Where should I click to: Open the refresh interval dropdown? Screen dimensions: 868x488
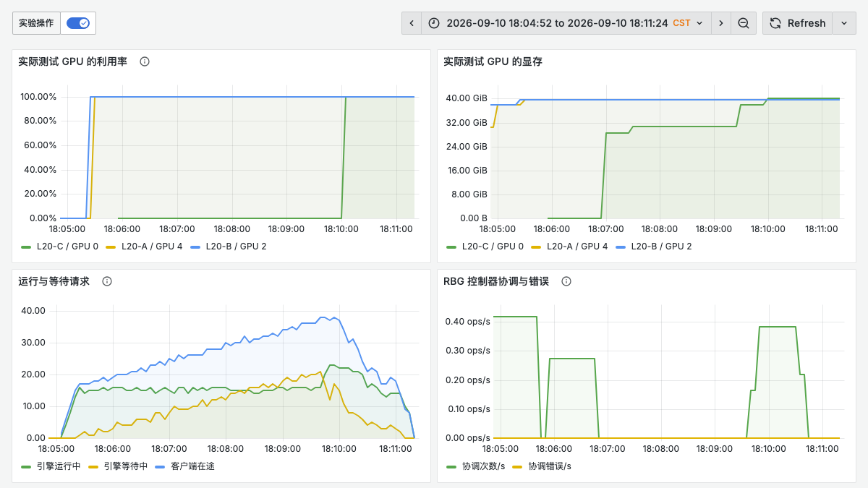(843, 23)
